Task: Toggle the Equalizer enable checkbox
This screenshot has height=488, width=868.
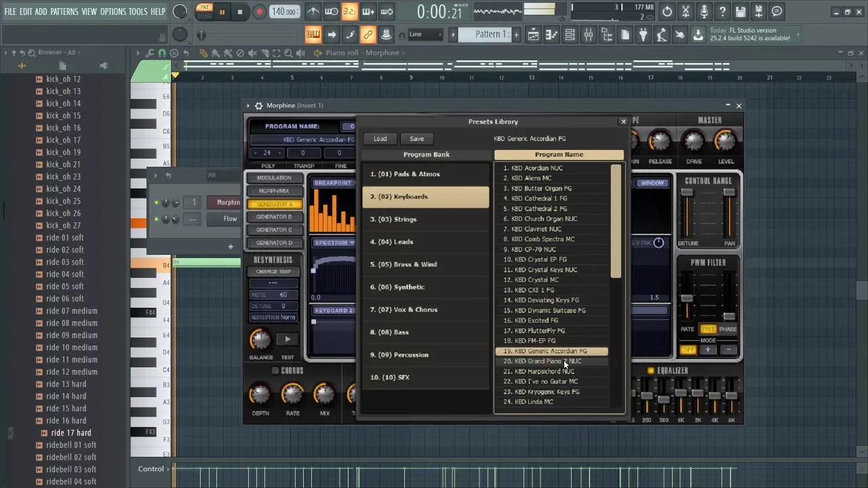Action: (650, 371)
